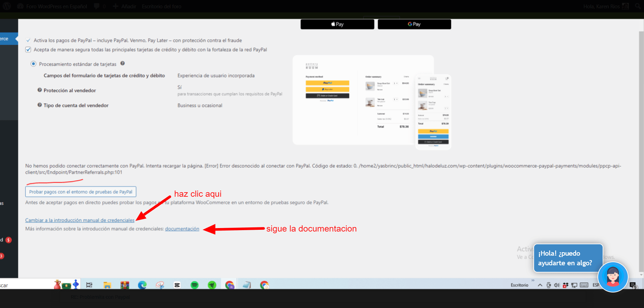Open Windows notification center icon
This screenshot has height=308, width=644.
(633, 285)
